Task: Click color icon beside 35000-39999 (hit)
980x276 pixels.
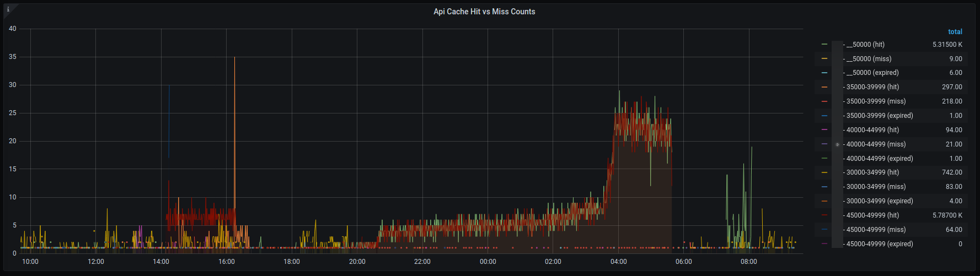Action: tap(824, 87)
